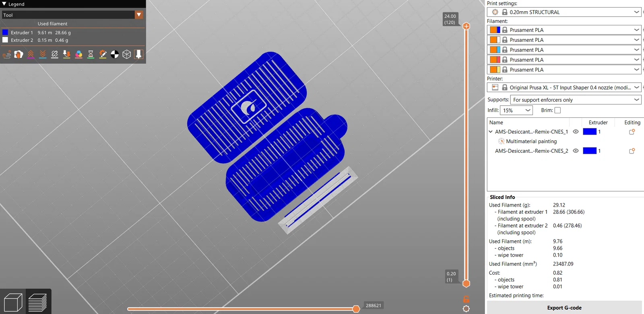This screenshot has width=644, height=314.
Task: Toggle retractions visibility icon
Action: (x=31, y=54)
